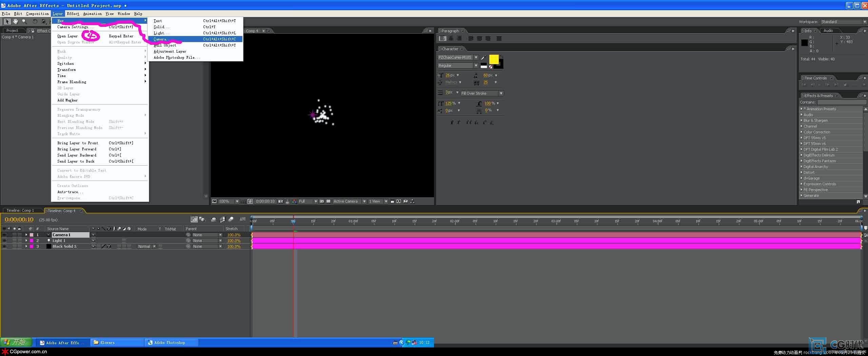Click the Always Preview This View icon
868x356 pixels.
214,201
